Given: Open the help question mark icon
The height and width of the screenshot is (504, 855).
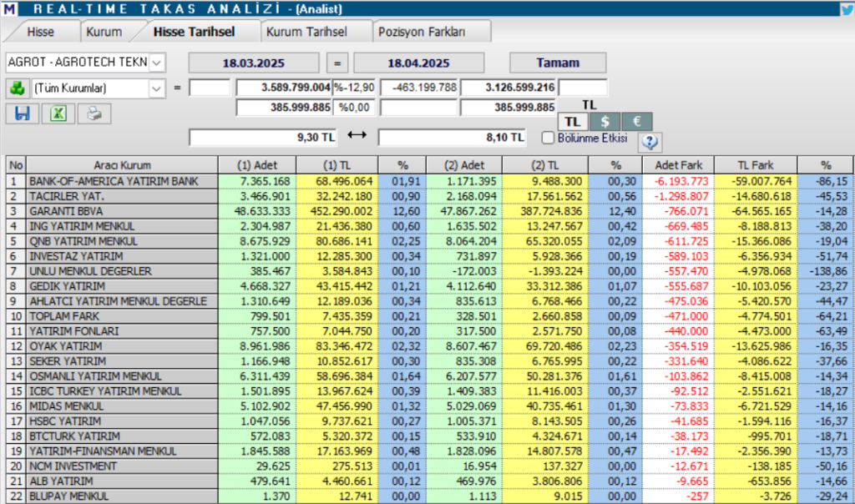Looking at the screenshot, I should coord(650,142).
